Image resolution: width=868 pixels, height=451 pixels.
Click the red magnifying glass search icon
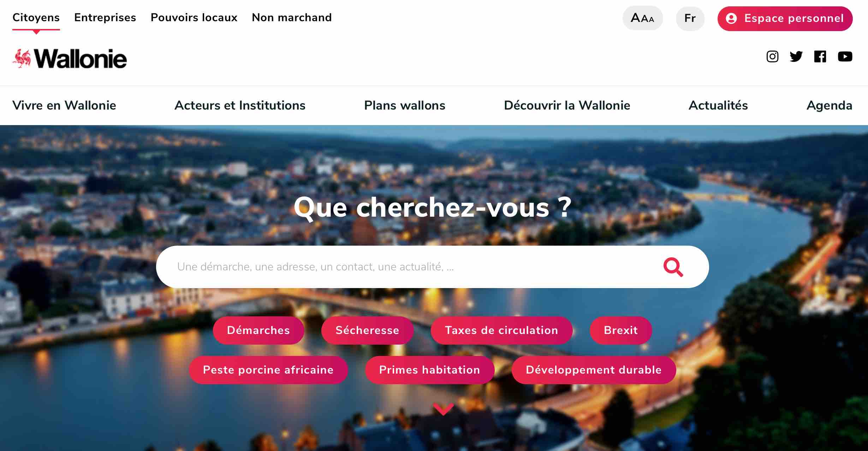click(673, 267)
